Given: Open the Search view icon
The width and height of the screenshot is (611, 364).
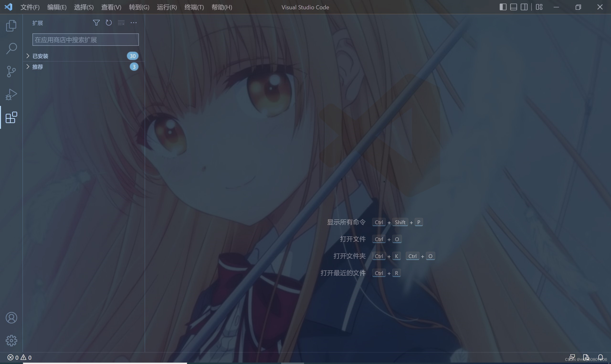Looking at the screenshot, I should (11, 49).
